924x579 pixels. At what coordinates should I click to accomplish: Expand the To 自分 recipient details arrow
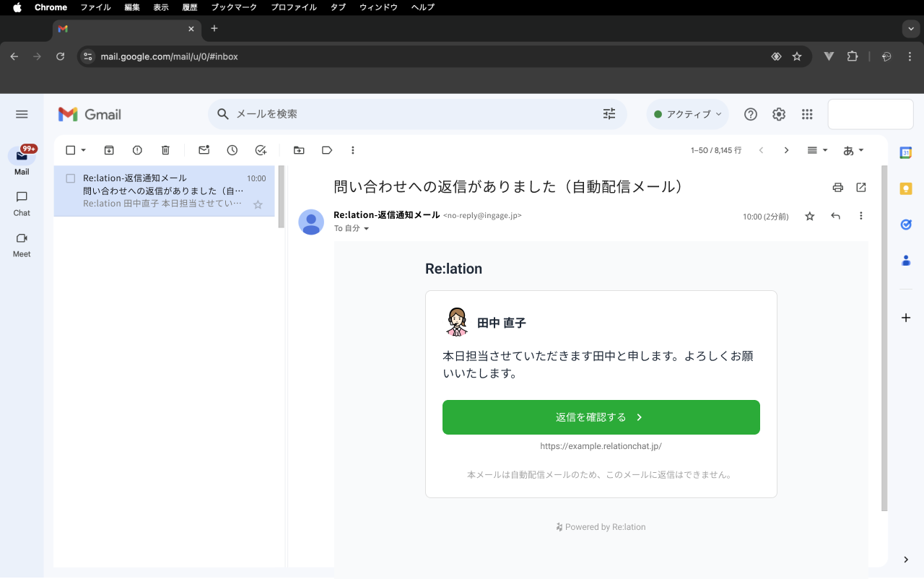coord(366,229)
